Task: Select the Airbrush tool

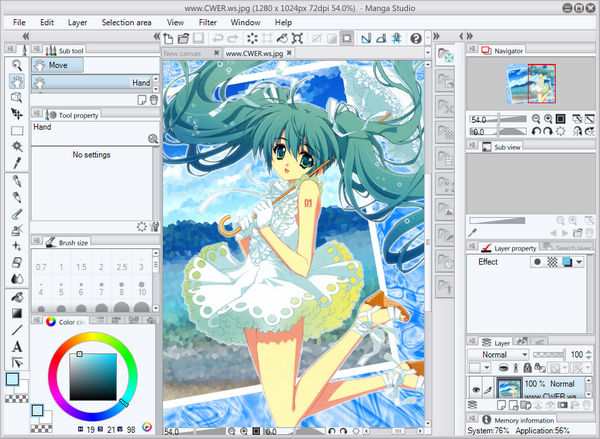Action: (x=16, y=230)
